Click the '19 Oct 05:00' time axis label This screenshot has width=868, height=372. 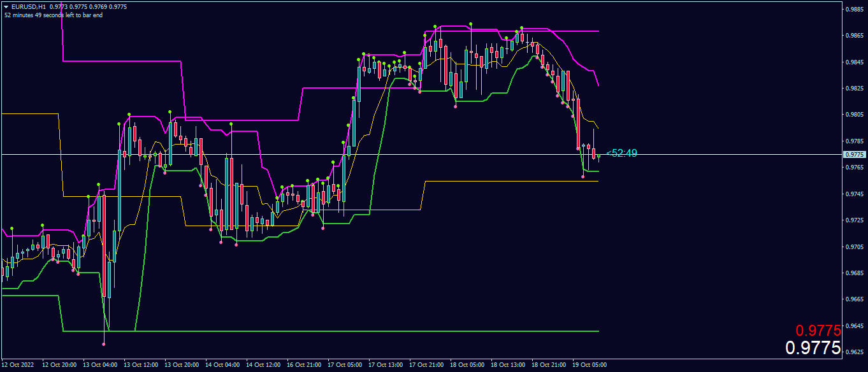point(590,366)
